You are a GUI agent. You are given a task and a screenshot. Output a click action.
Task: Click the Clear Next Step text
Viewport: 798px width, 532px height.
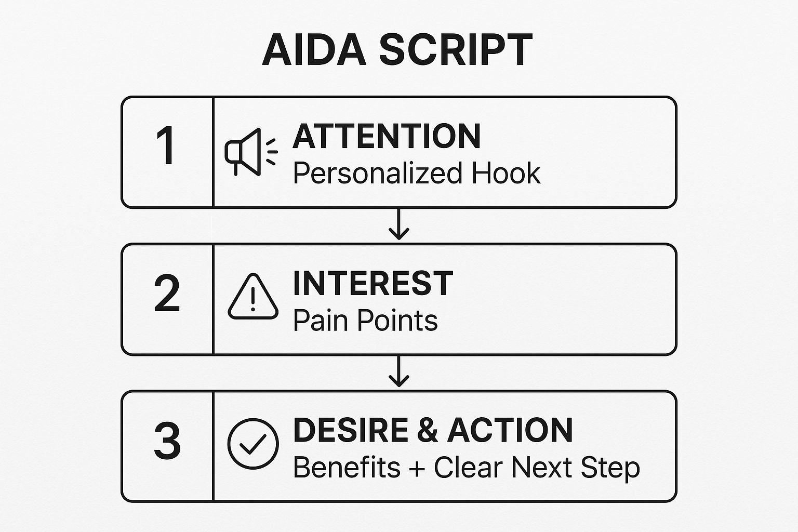537,468
